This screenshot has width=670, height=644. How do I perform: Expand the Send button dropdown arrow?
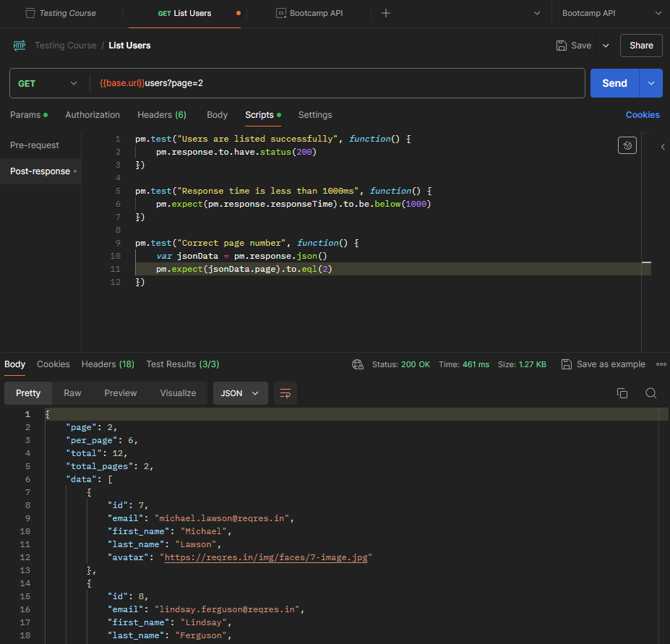[651, 83]
